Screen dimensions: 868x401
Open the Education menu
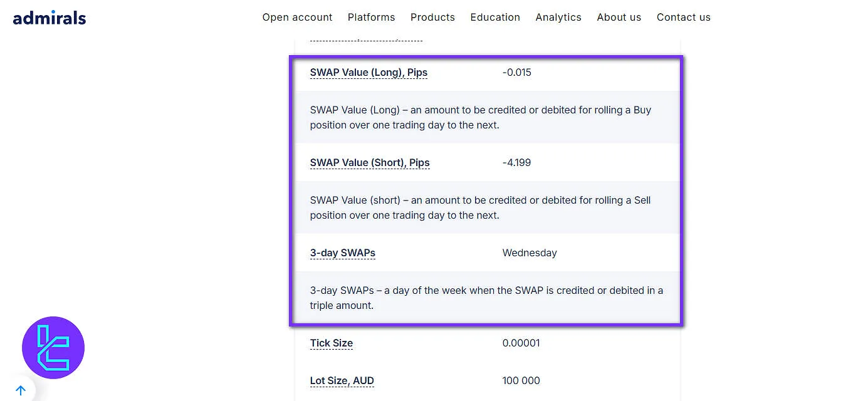tap(494, 17)
